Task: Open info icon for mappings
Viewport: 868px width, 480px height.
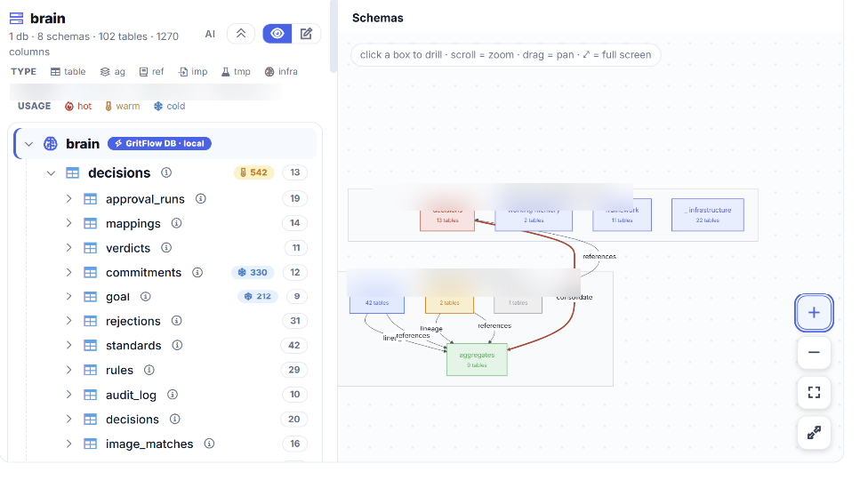Action: [177, 223]
